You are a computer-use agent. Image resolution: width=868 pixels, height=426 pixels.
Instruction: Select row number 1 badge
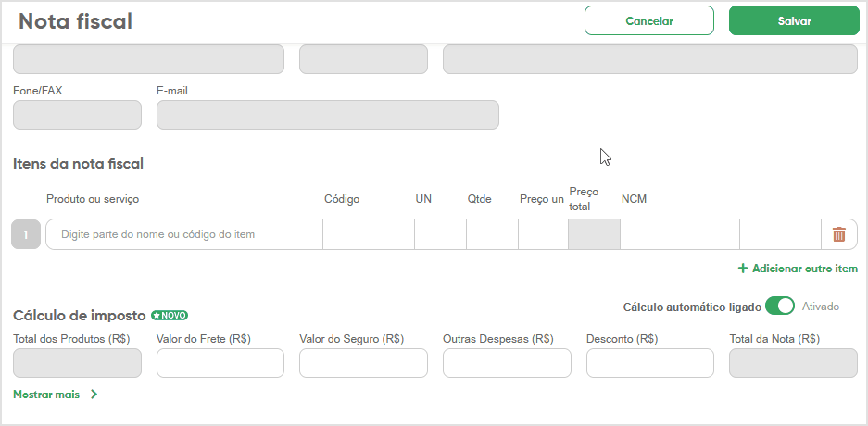tap(25, 234)
